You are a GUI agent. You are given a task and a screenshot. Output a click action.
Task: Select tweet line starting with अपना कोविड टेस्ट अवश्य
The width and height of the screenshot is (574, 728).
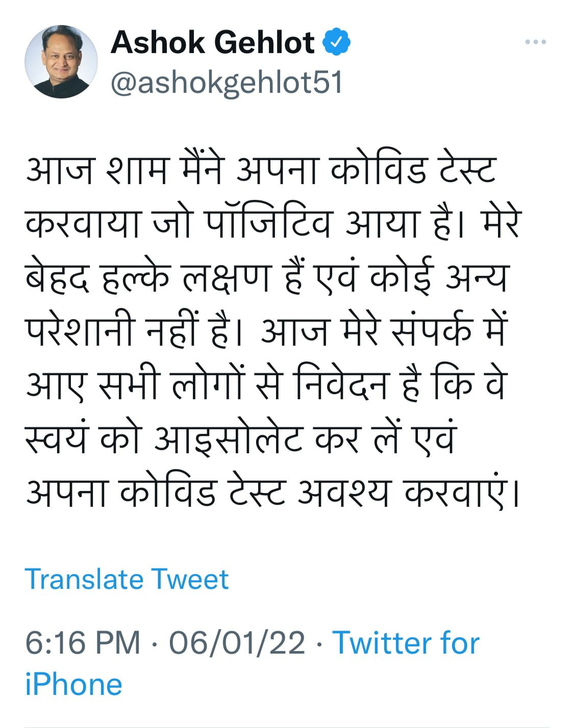[272, 491]
